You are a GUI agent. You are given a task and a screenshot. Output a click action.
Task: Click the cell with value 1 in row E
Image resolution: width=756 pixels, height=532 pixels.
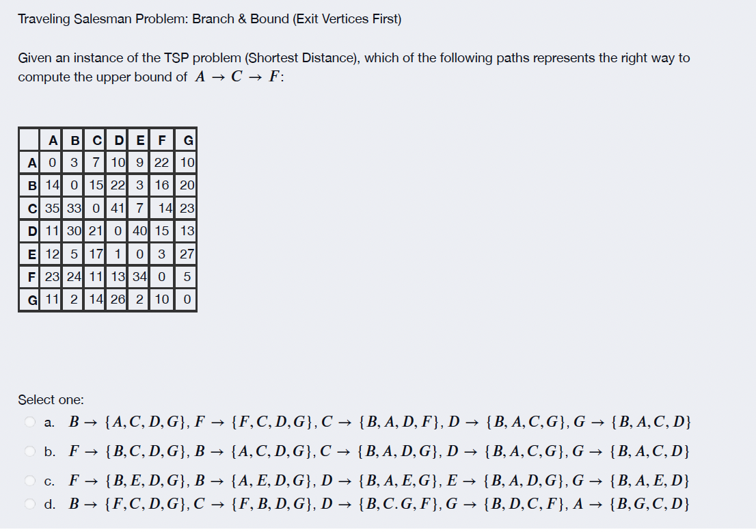(x=118, y=254)
